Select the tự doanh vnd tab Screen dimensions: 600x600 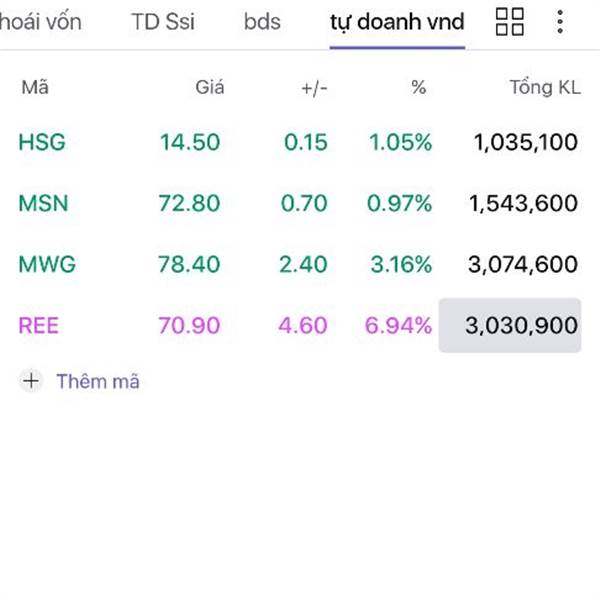pos(397,21)
